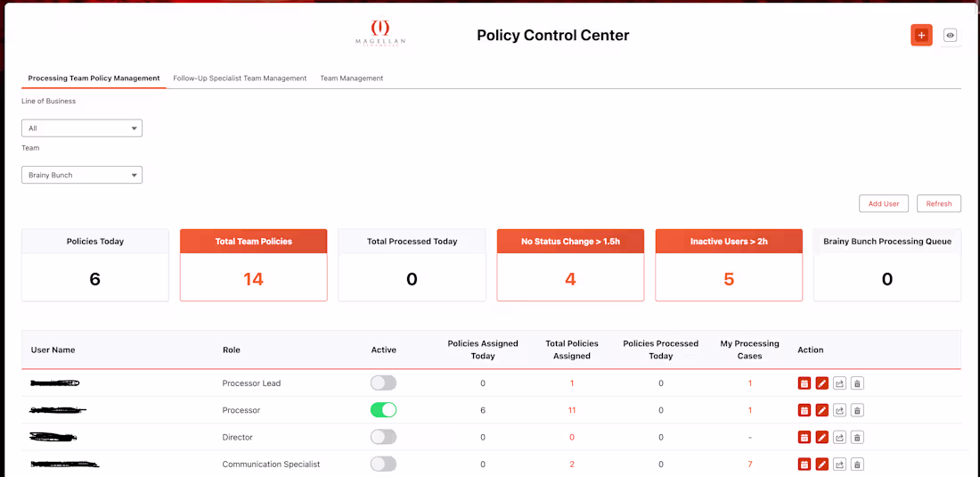The width and height of the screenshot is (980, 477).
Task: Click the User Name column header
Action: 53,350
